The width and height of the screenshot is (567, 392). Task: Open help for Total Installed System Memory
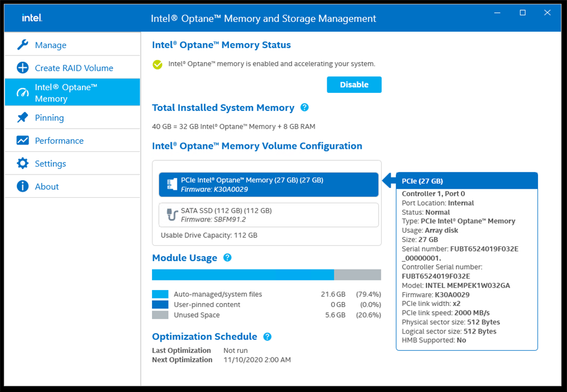(x=304, y=108)
